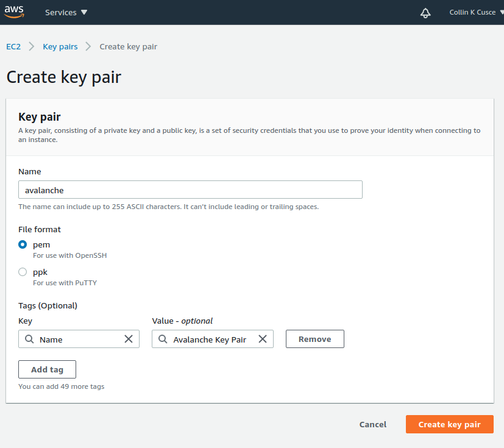Add another tag with Add tag
The height and width of the screenshot is (448, 504).
47,369
